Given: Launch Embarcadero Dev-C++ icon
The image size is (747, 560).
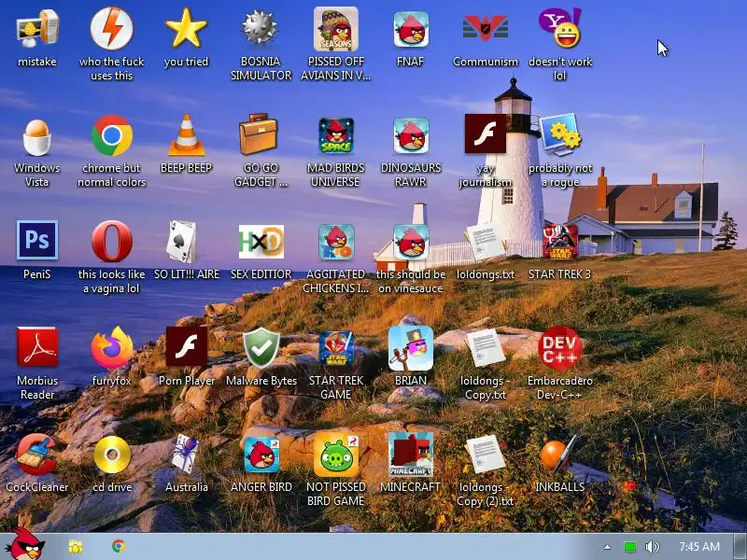Looking at the screenshot, I should click(x=560, y=348).
